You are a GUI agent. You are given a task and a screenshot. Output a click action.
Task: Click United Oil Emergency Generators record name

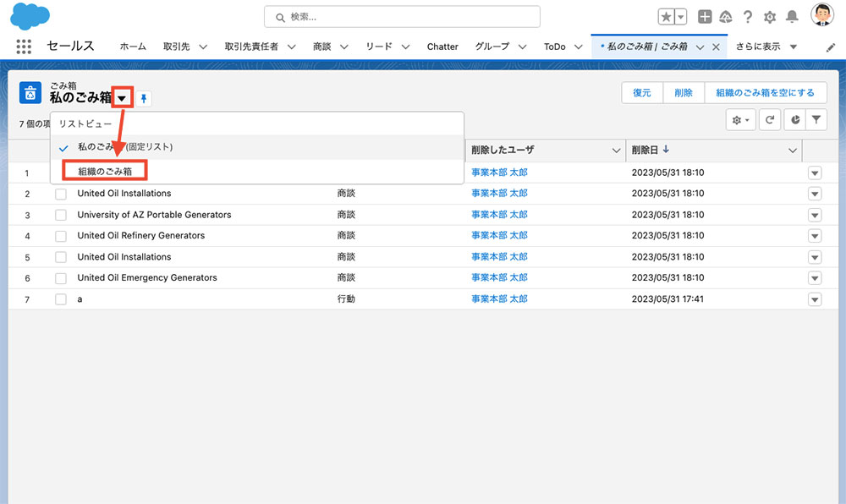[x=147, y=277]
